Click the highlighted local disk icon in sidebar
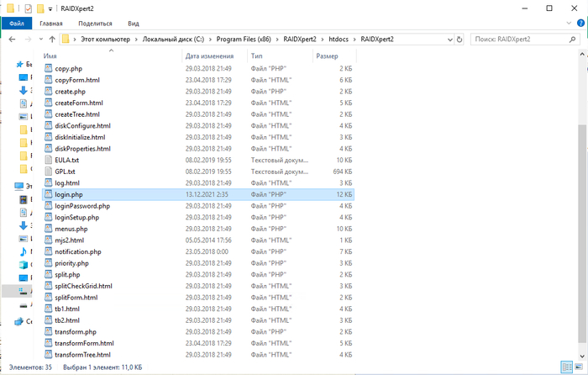The width and height of the screenshot is (588, 375). [x=24, y=291]
